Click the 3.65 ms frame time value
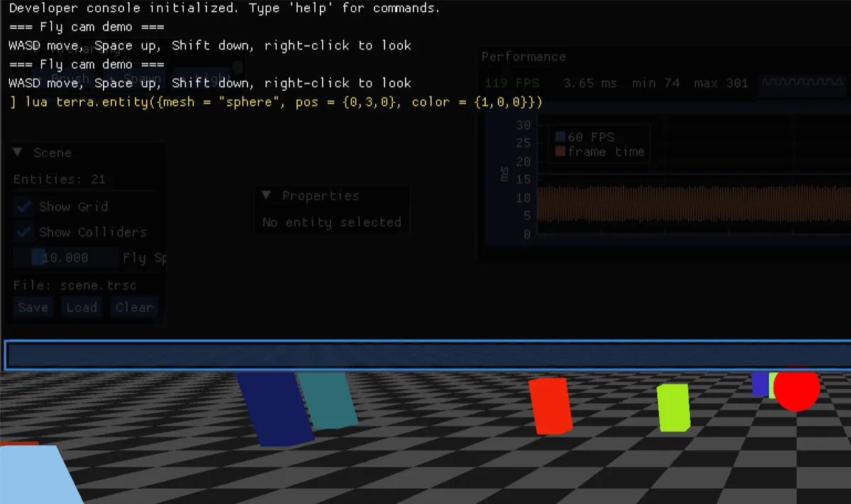This screenshot has width=851, height=504. point(590,83)
